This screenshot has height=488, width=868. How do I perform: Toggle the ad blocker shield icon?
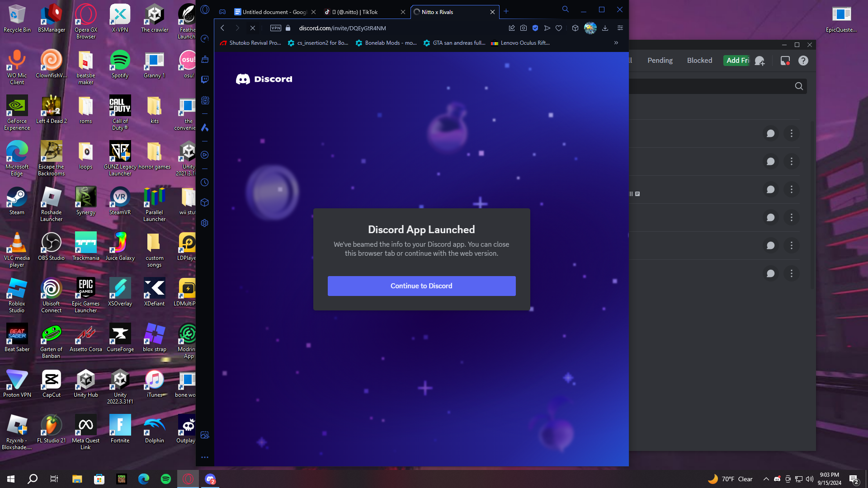[535, 28]
